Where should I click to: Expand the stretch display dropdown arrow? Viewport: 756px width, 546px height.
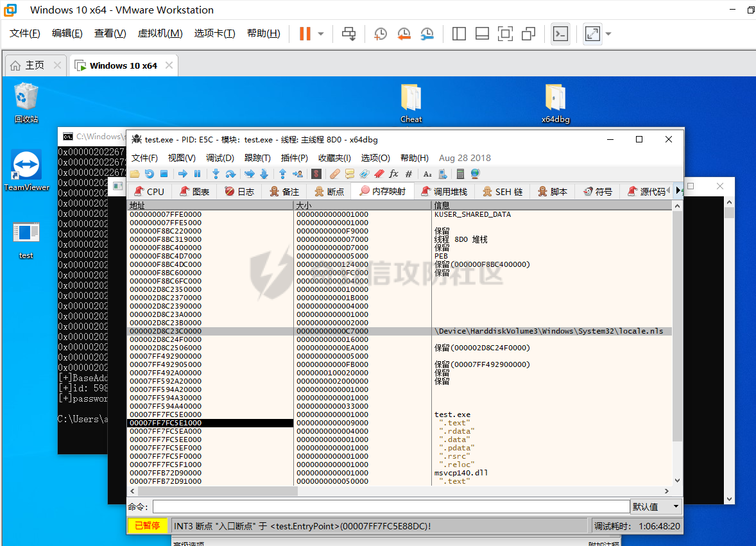[608, 34]
